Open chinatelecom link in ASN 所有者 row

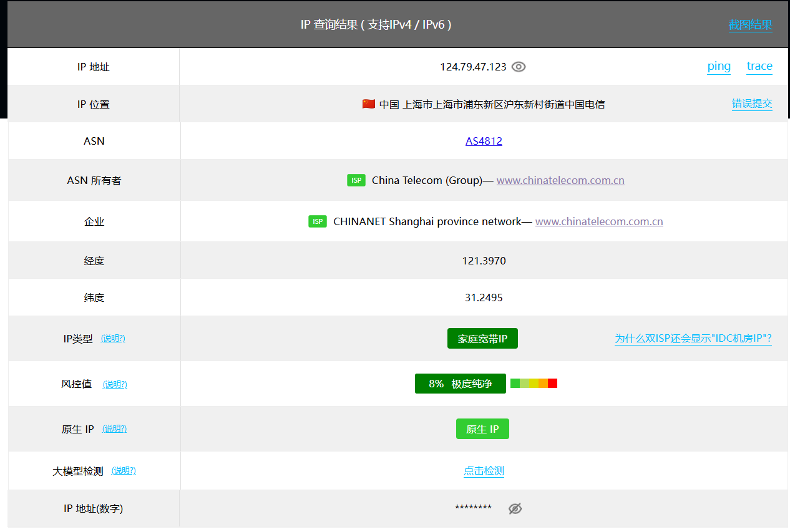click(x=560, y=180)
